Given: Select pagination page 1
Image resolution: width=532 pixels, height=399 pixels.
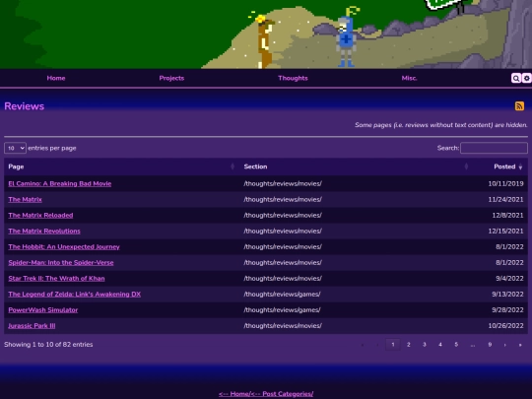Looking at the screenshot, I should click(x=393, y=345).
